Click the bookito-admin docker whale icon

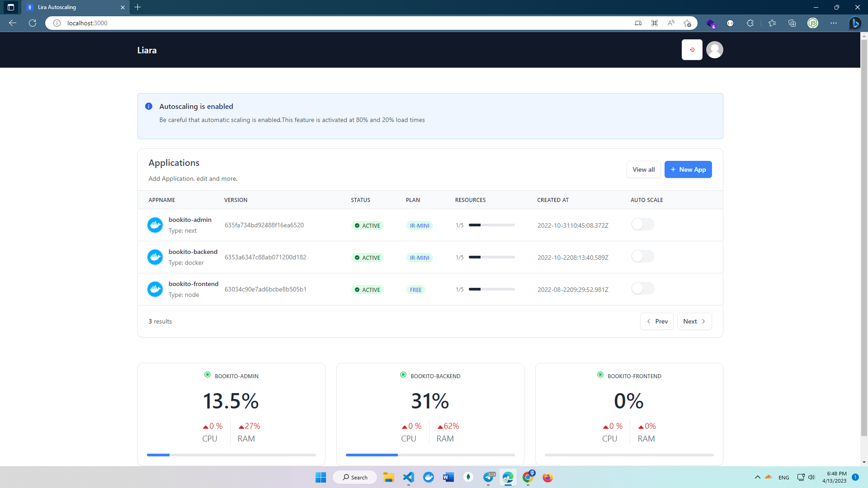155,225
